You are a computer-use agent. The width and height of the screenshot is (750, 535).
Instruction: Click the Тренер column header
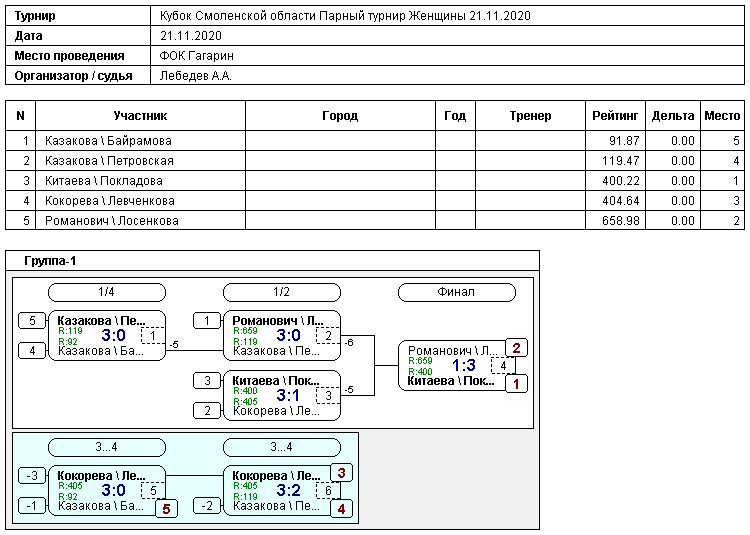point(529,116)
